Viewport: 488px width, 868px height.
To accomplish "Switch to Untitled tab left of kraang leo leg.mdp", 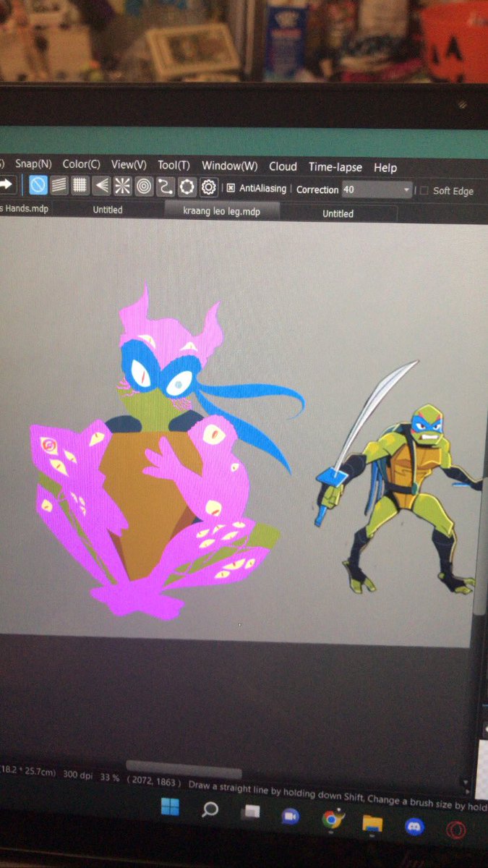I will coord(108,210).
